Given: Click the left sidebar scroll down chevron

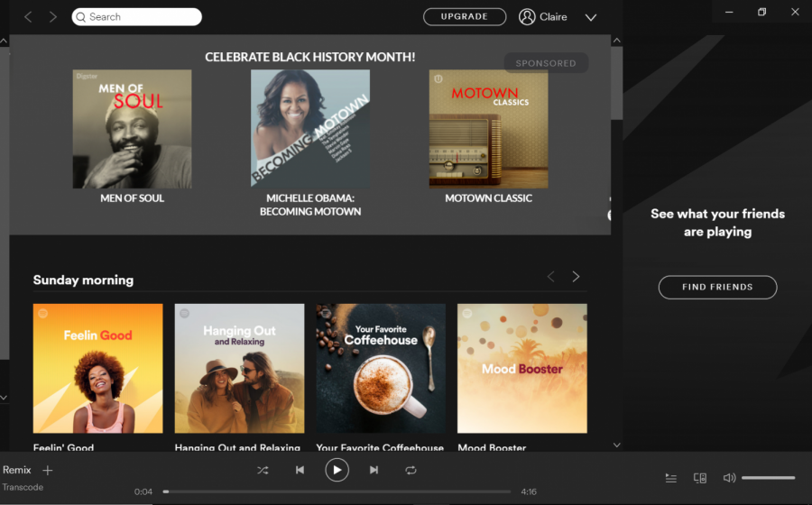Looking at the screenshot, I should 4,398.
